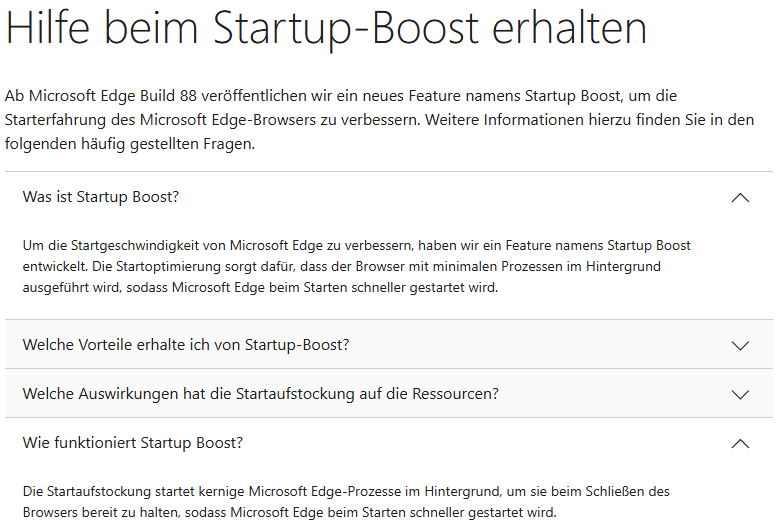
Task: Collapse the 'Was ist Startup Boost?' question
Action: click(x=389, y=197)
